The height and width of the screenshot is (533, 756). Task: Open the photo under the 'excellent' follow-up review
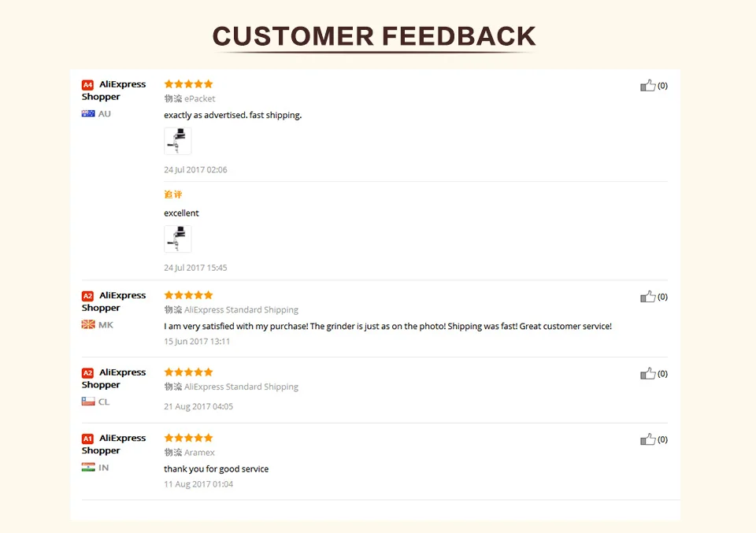pos(177,239)
